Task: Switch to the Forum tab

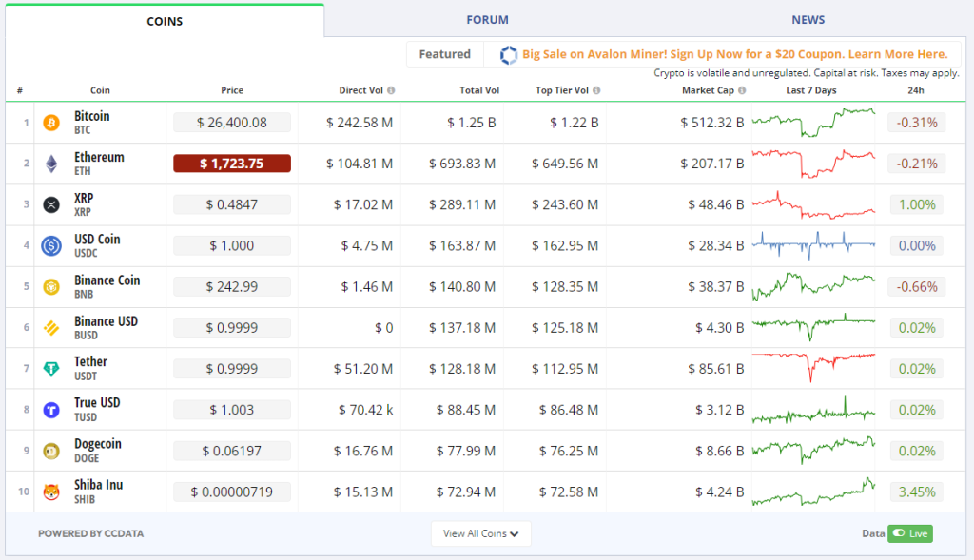Action: (x=487, y=20)
